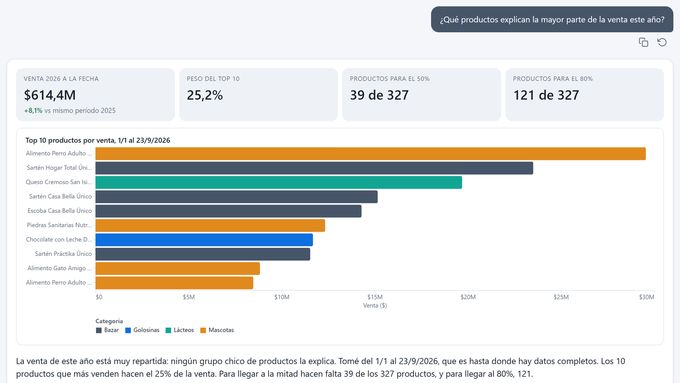Toggle the Golosinas legend swatch

coord(128,330)
